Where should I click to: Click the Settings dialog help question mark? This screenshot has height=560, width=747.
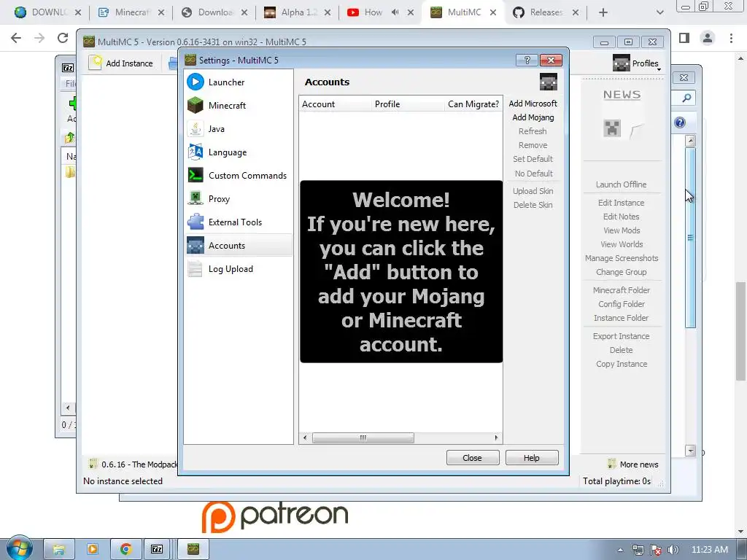pyautogui.click(x=527, y=60)
